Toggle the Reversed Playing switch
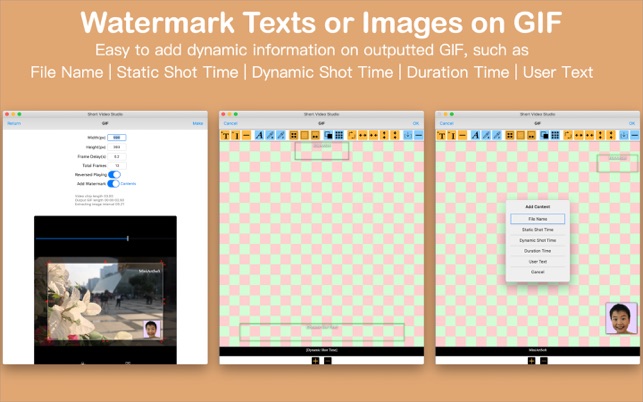Image resolution: width=643 pixels, height=402 pixels. (x=114, y=175)
